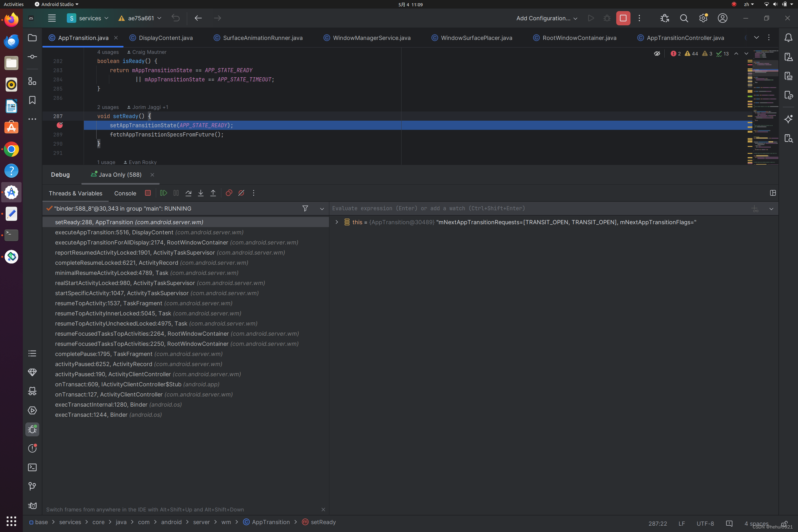
Task: Open the Problems tool window
Action: [x=32, y=448]
